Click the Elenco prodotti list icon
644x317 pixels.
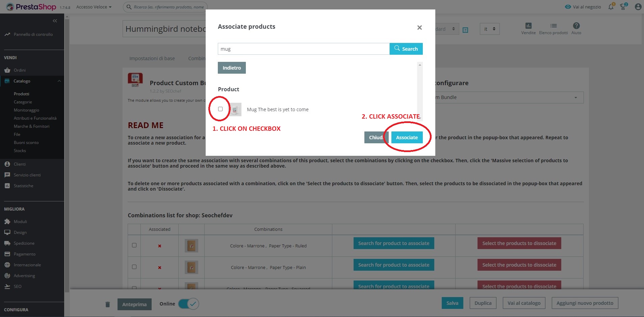(x=553, y=26)
